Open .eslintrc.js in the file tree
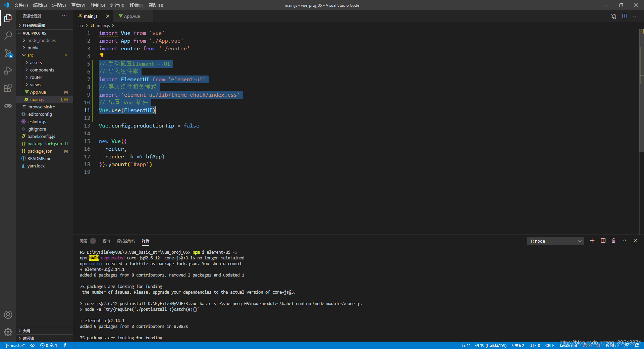This screenshot has width=644, height=349. pos(45,121)
